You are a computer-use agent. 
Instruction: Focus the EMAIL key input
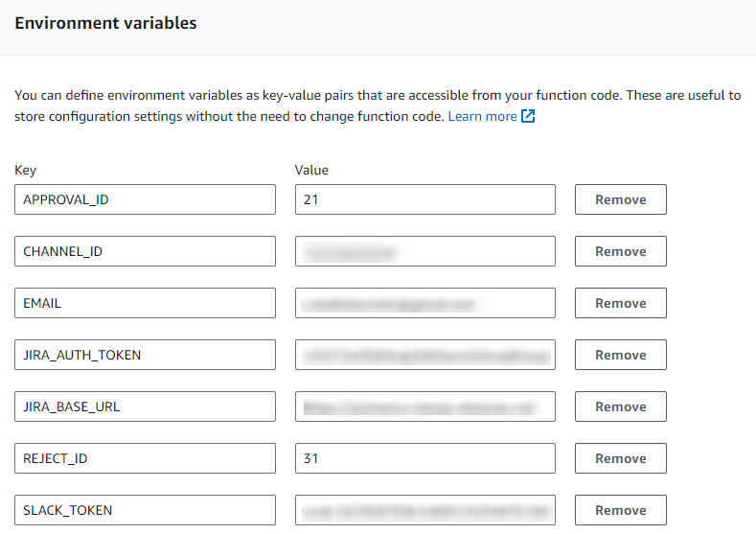coord(145,303)
